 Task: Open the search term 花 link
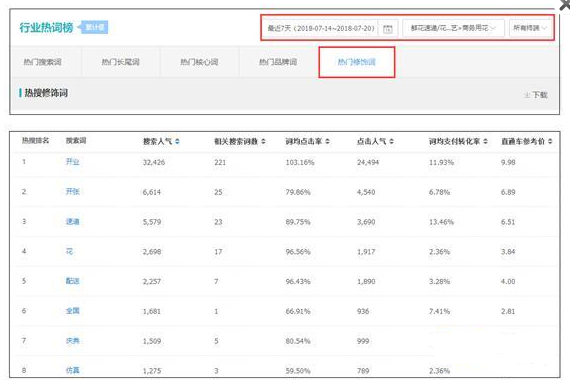[x=69, y=251]
